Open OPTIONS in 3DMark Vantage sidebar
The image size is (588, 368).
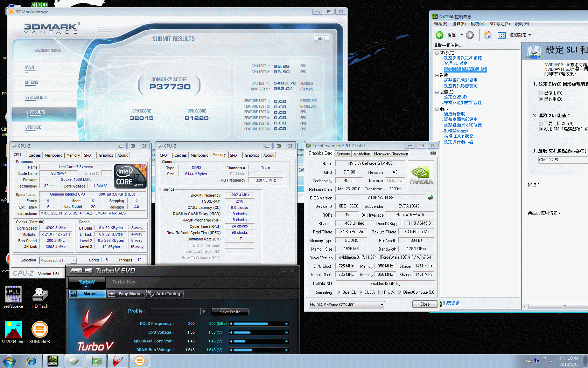coord(31,83)
